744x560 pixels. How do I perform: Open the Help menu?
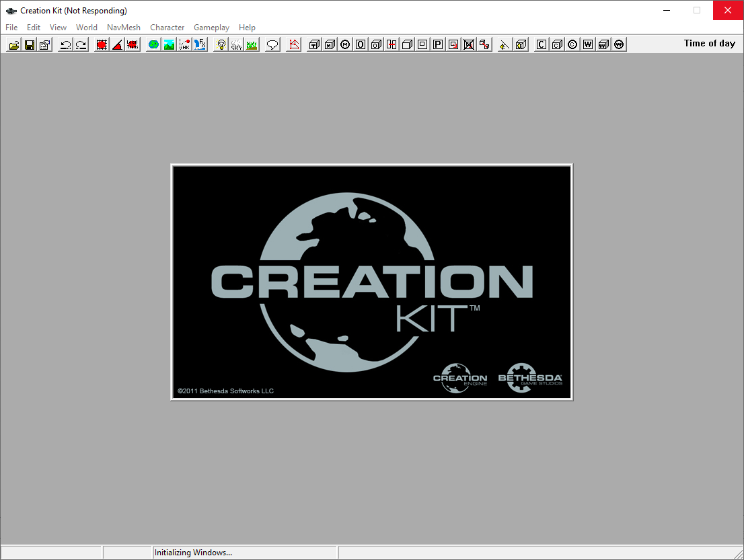point(247,28)
